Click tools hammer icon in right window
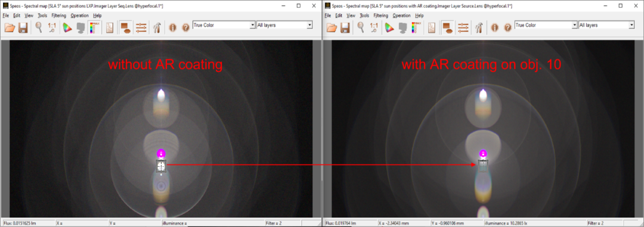 point(479,27)
